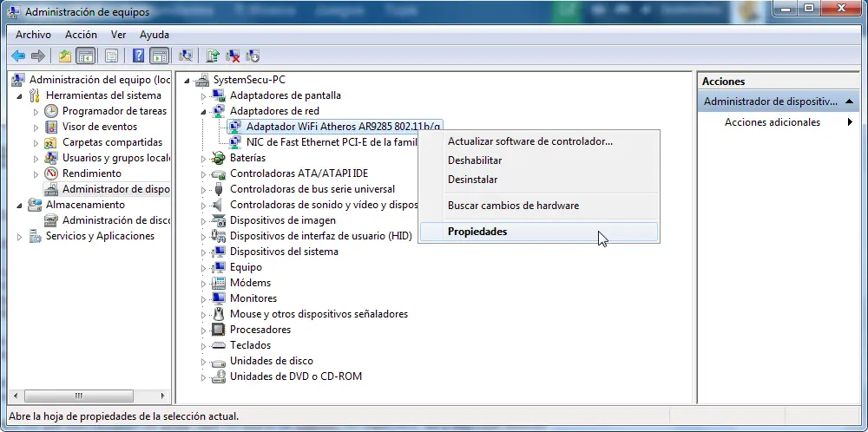Click the left pane horizontal scrollbar thumb
Screen dimensions: 868x432
79,396
